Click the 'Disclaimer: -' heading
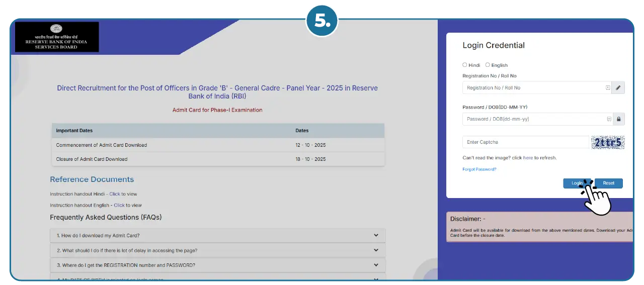Image resolution: width=644 pixels, height=285 pixels. [468, 219]
